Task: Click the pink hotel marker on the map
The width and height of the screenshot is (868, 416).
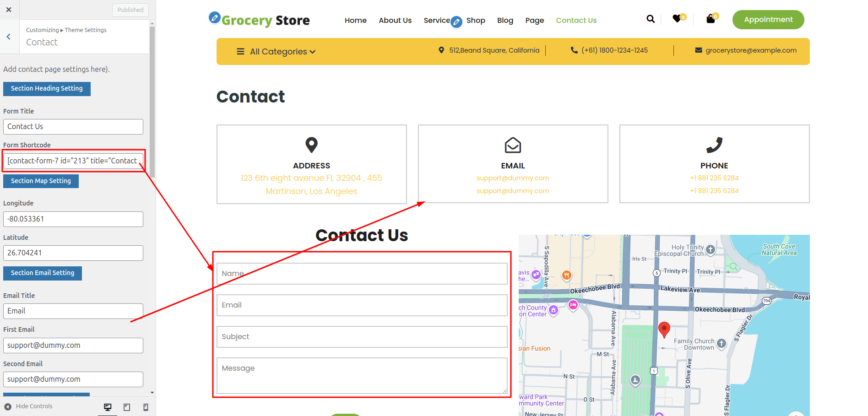Action: click(573, 305)
